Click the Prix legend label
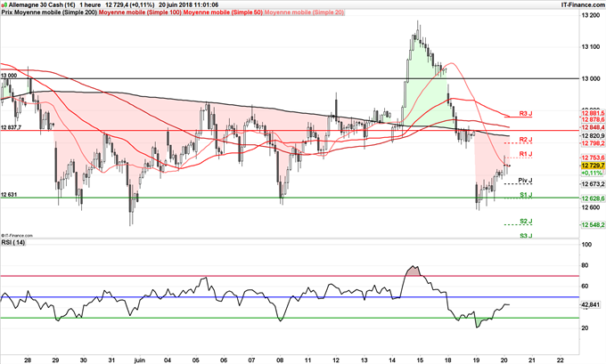The width and height of the screenshot is (606, 364). click(7, 12)
